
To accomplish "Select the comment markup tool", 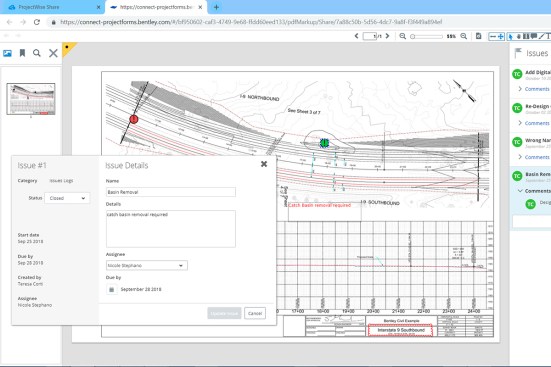I will pos(533,36).
